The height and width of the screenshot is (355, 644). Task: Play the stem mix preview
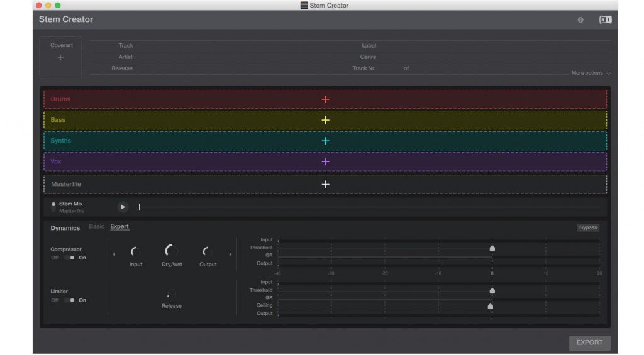click(x=123, y=207)
